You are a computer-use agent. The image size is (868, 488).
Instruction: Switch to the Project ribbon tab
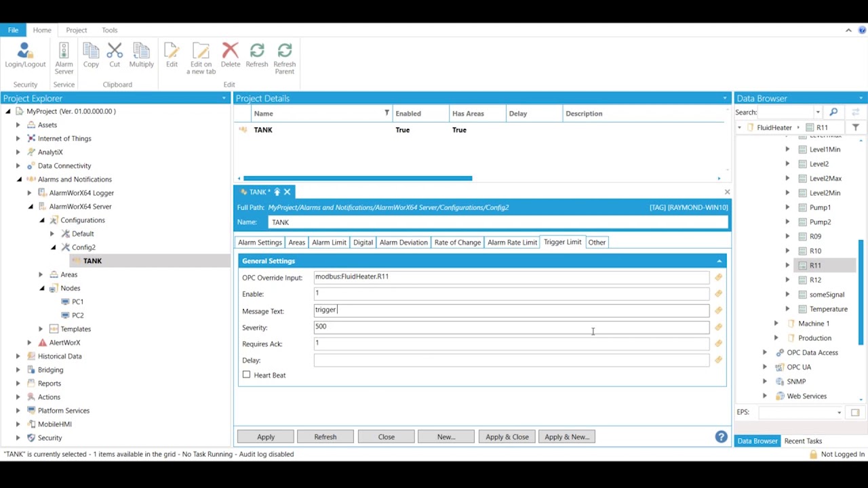click(76, 30)
